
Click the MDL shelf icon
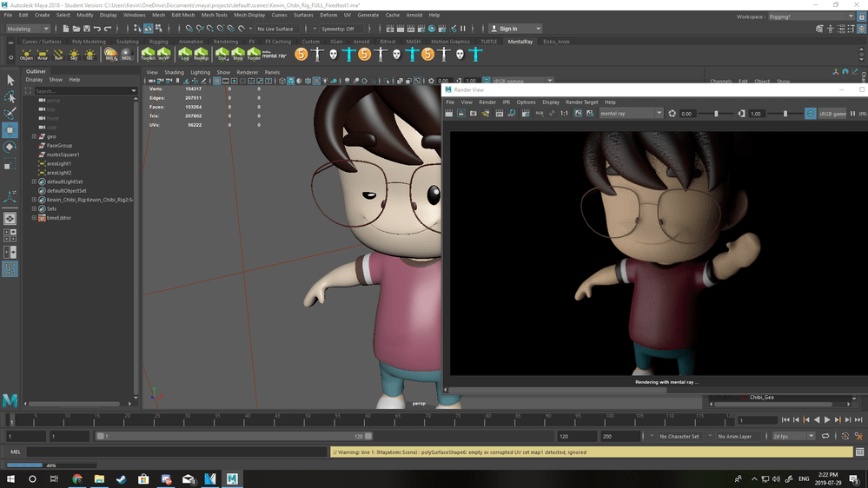point(126,55)
